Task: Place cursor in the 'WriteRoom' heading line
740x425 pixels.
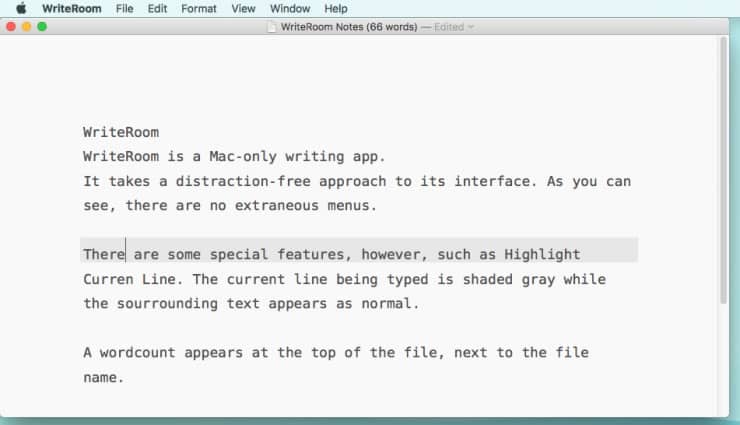Action: click(x=121, y=132)
